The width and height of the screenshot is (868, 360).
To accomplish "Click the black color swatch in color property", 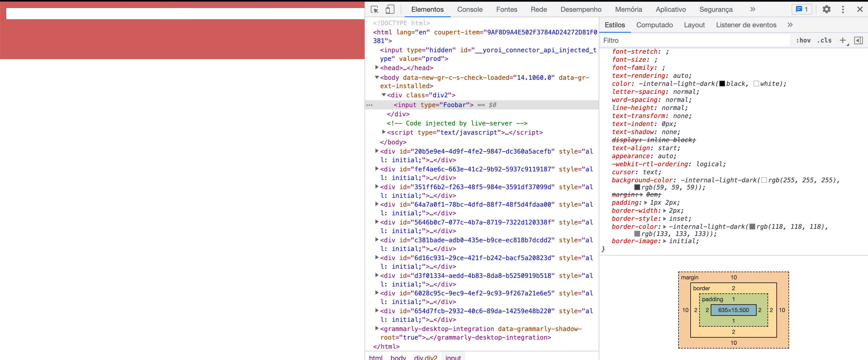I will click(x=722, y=84).
